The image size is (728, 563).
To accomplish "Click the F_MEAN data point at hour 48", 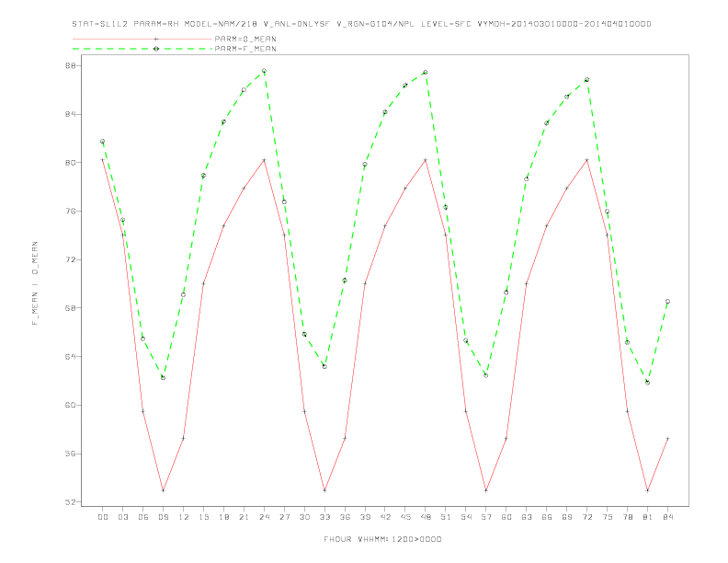I will (426, 73).
